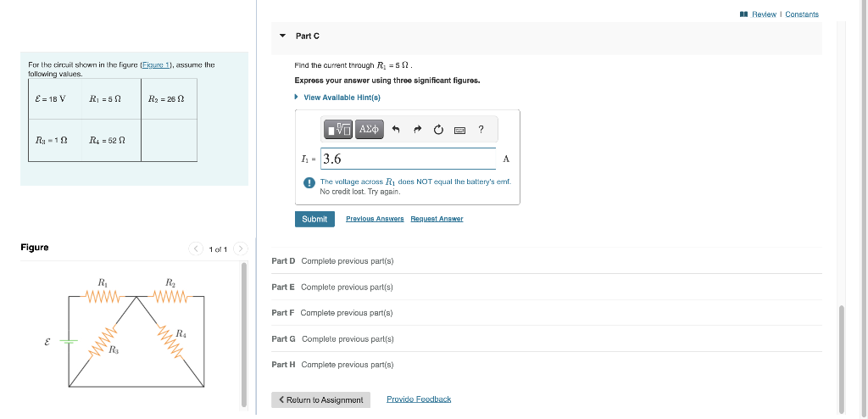Click the I1 answer input field
Image resolution: width=868 pixels, height=419 pixels.
[408, 159]
